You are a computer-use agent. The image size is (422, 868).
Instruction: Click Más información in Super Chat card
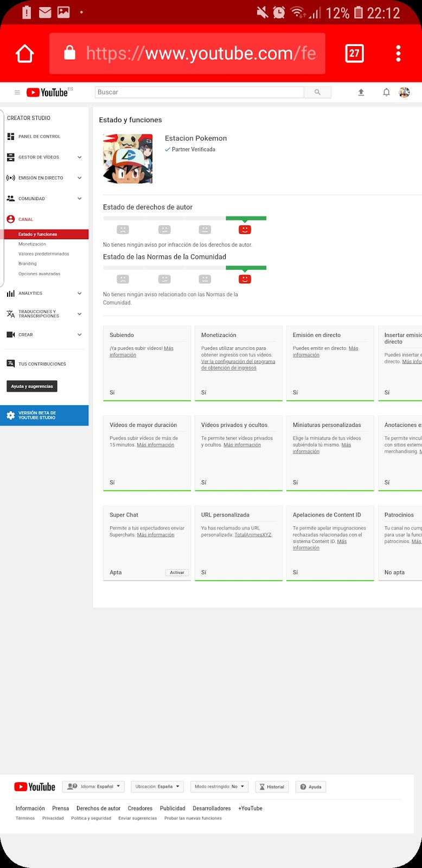tap(156, 535)
